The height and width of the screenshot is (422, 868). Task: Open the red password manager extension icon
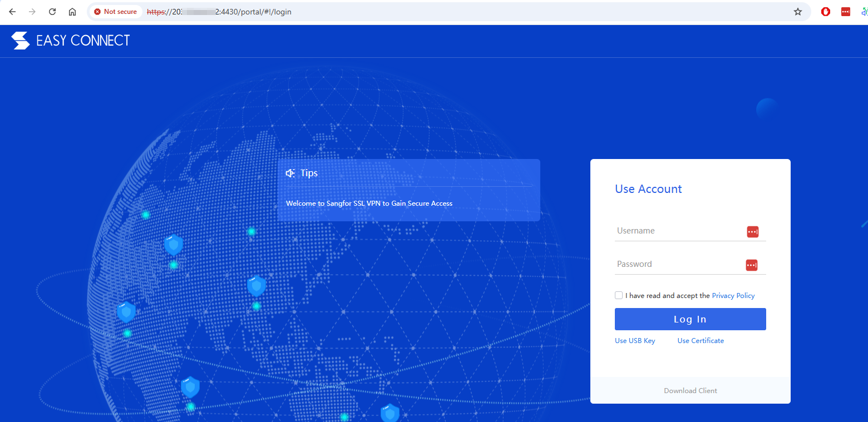tap(846, 12)
